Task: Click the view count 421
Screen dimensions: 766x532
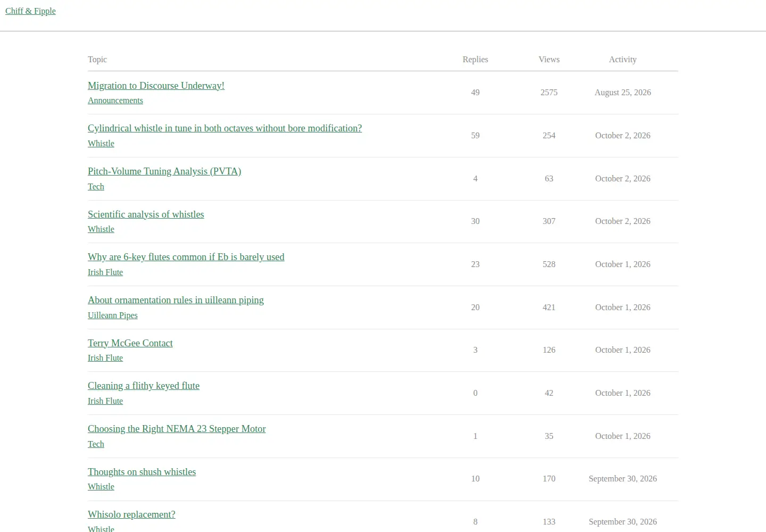Action: point(549,307)
